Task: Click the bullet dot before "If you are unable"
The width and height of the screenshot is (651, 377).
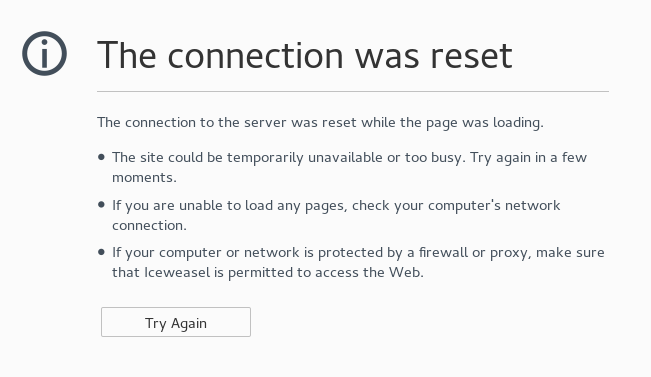Action: (101, 205)
